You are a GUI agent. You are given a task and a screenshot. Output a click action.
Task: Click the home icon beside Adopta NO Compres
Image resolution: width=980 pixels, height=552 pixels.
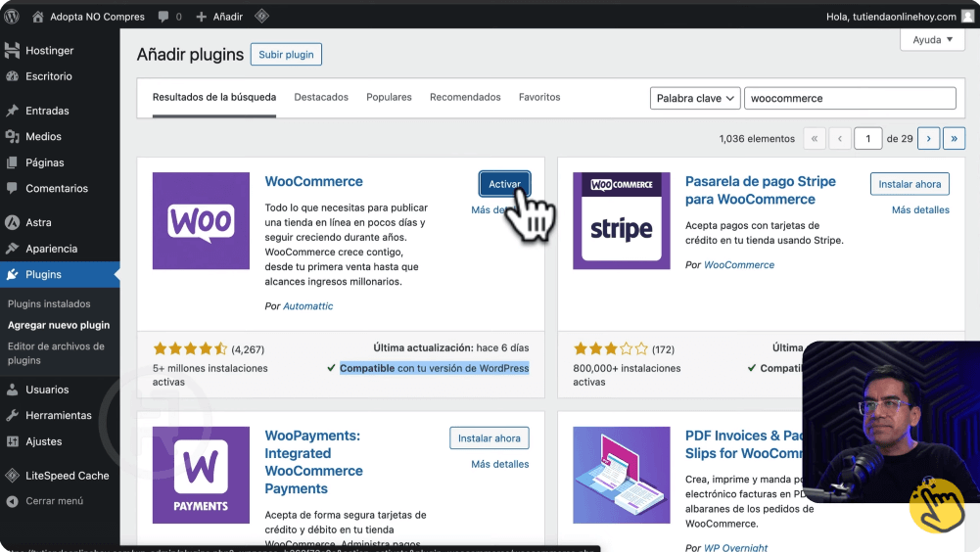pyautogui.click(x=37, y=17)
